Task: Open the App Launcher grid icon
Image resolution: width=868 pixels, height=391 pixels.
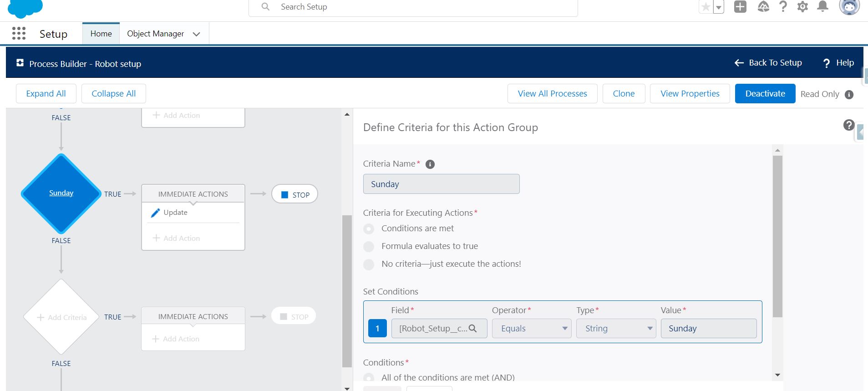Action: 19,34
